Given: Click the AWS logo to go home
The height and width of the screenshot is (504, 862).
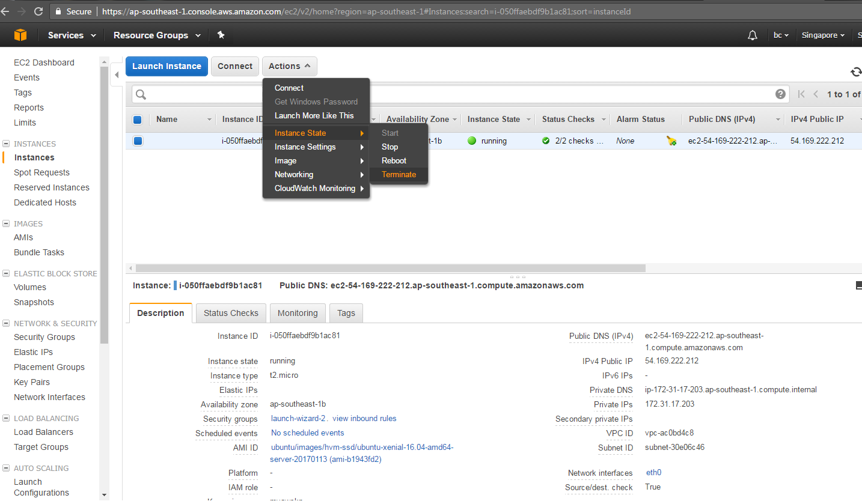Looking at the screenshot, I should (x=20, y=35).
